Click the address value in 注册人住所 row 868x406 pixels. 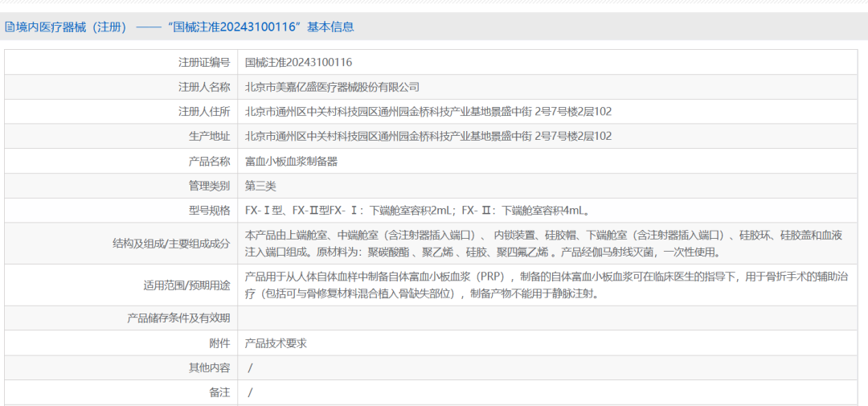coord(428,112)
